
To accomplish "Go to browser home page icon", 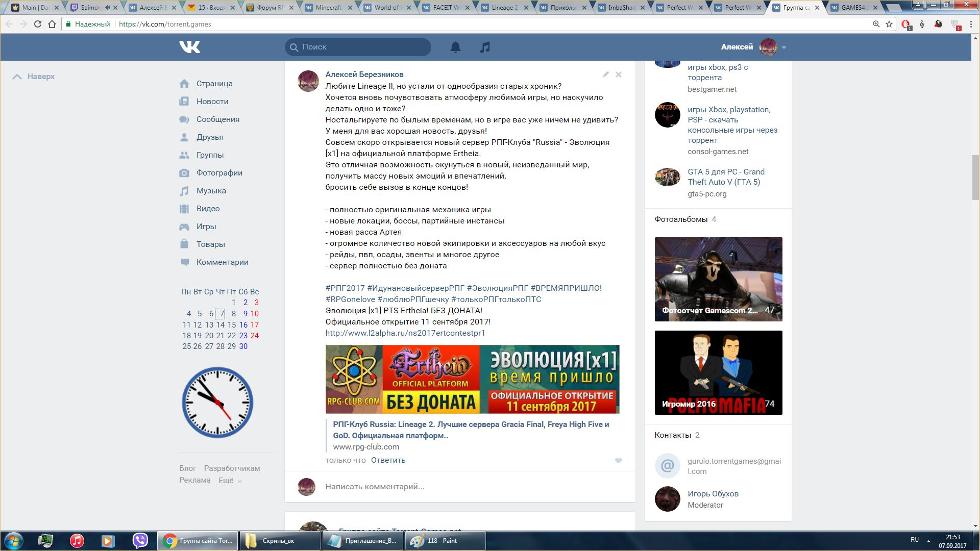I will point(52,24).
